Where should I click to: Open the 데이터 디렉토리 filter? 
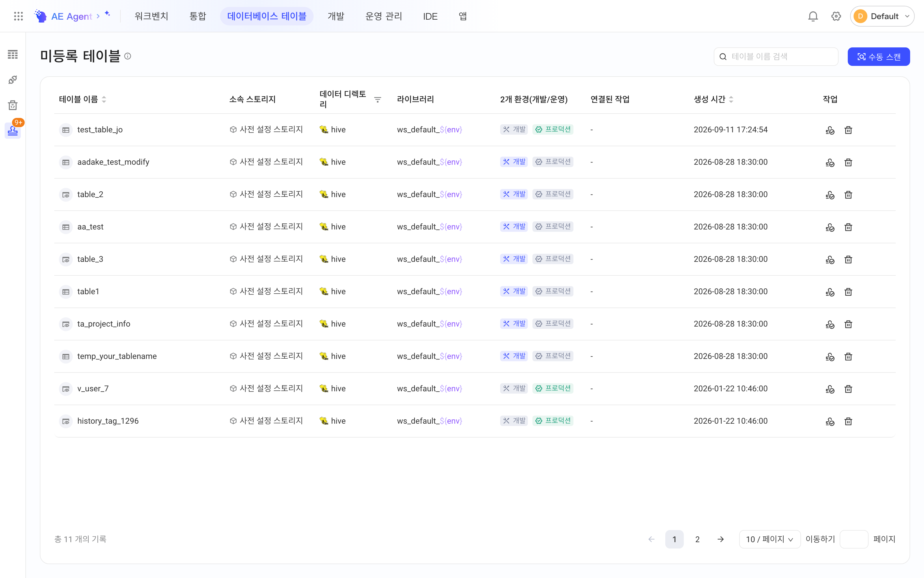click(378, 99)
